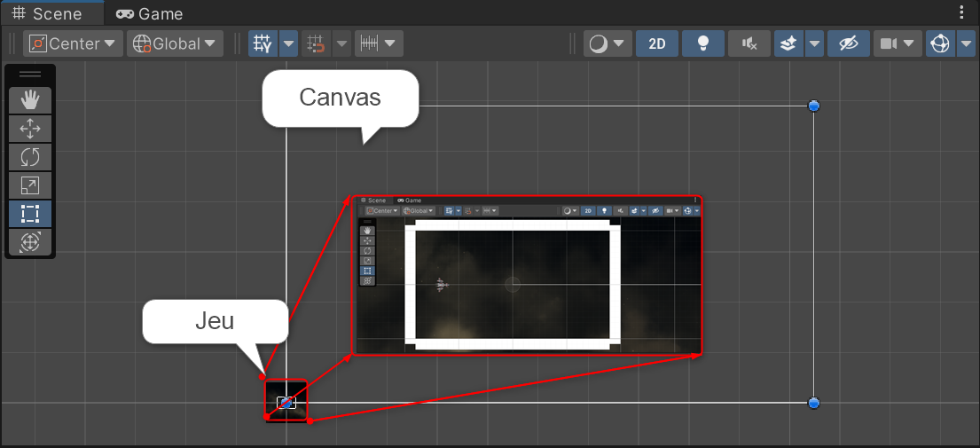The image size is (980, 448).
Task: Select the Scale tool
Action: [30, 185]
